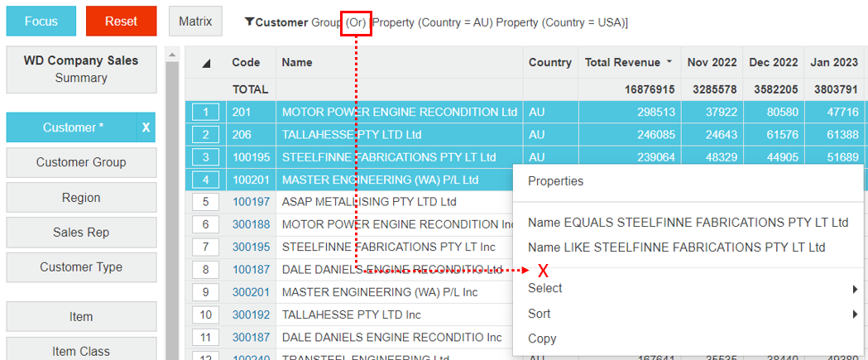Screen dimensions: 868x360
Task: Toggle row 8 selection box
Action: pyautogui.click(x=206, y=270)
